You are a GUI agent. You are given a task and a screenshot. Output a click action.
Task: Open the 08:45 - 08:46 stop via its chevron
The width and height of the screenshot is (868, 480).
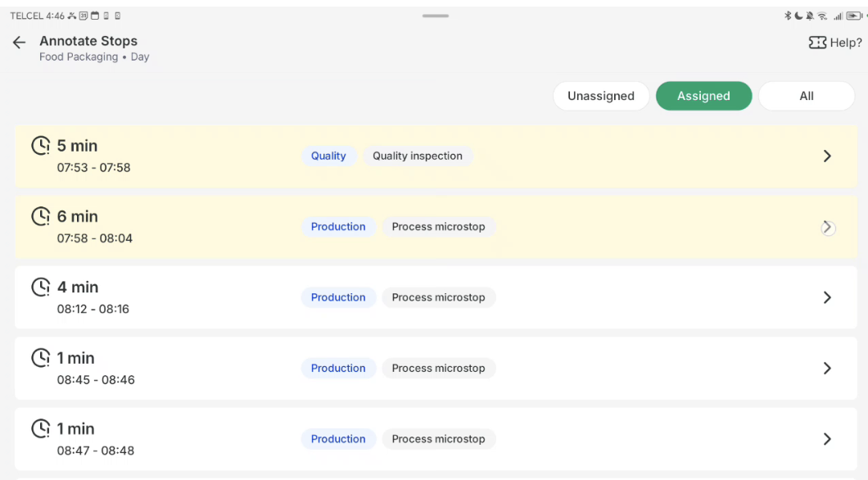[x=827, y=368]
